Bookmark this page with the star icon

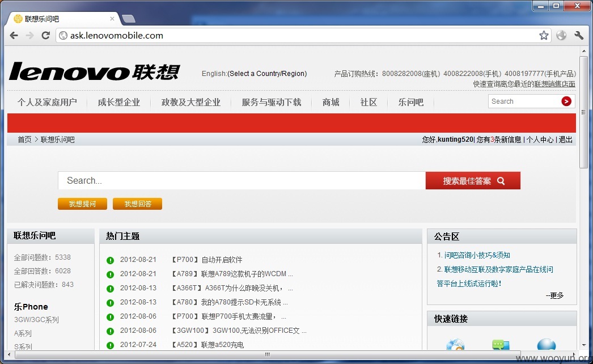[544, 36]
